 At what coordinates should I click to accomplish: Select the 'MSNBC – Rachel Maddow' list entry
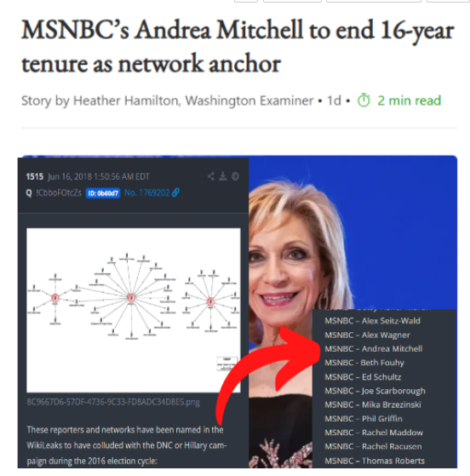374,433
